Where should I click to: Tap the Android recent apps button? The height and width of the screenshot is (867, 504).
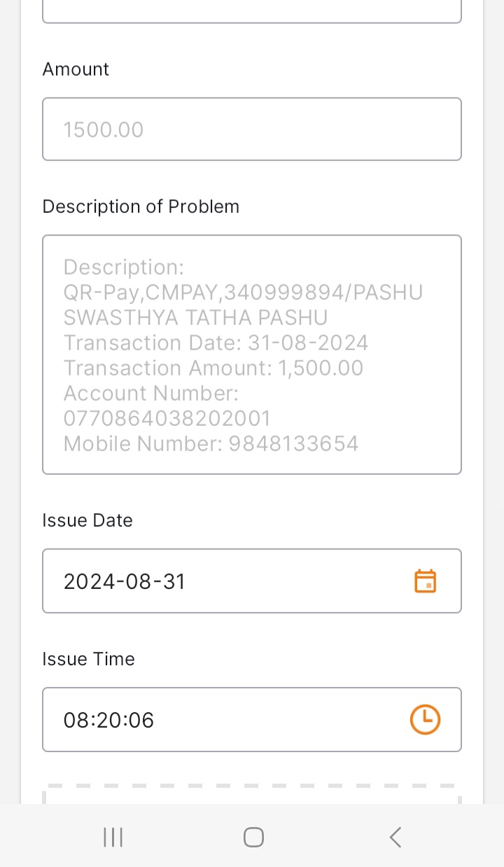[x=113, y=837]
